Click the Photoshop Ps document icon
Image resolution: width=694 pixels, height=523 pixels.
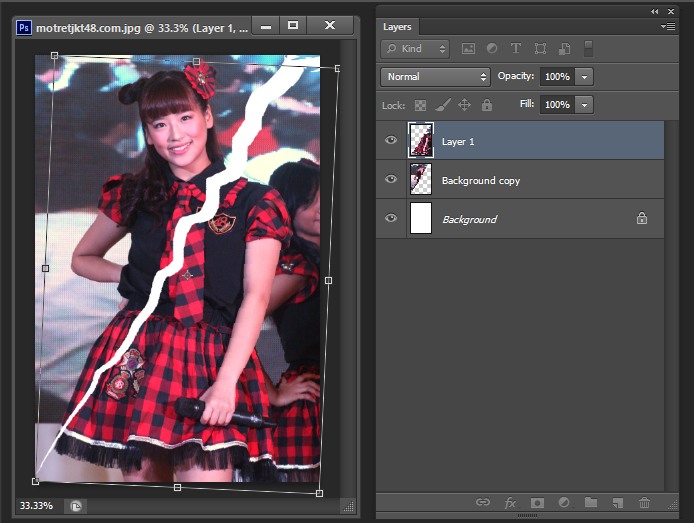coord(24,28)
